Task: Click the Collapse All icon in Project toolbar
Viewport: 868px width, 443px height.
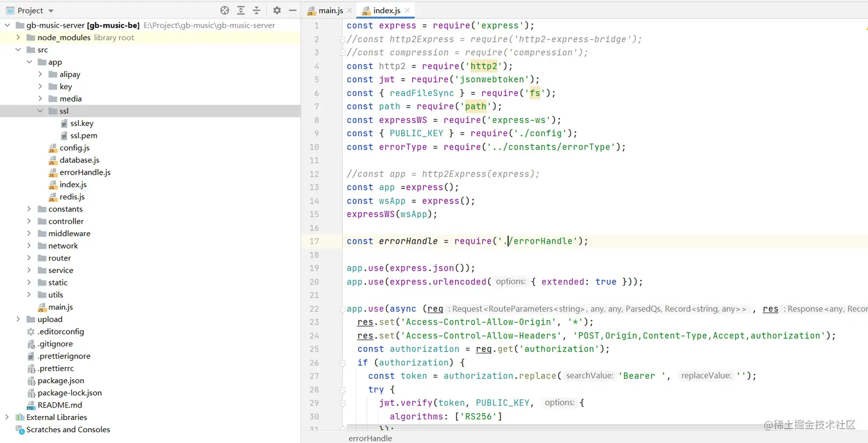Action: click(x=257, y=10)
